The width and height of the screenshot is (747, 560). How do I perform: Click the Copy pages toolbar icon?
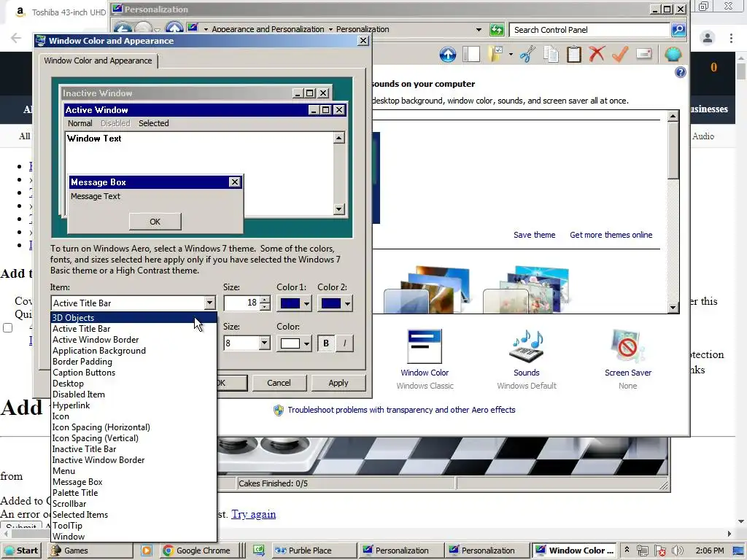551,54
